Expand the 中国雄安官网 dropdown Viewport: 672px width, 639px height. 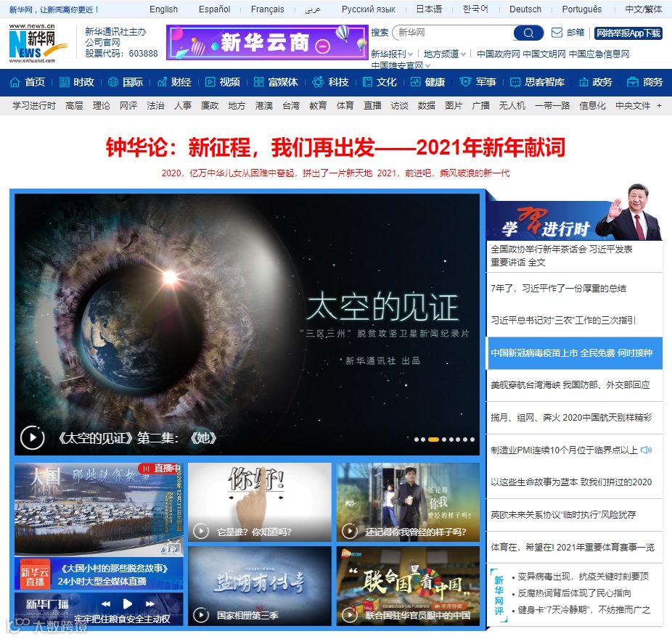coord(401,65)
